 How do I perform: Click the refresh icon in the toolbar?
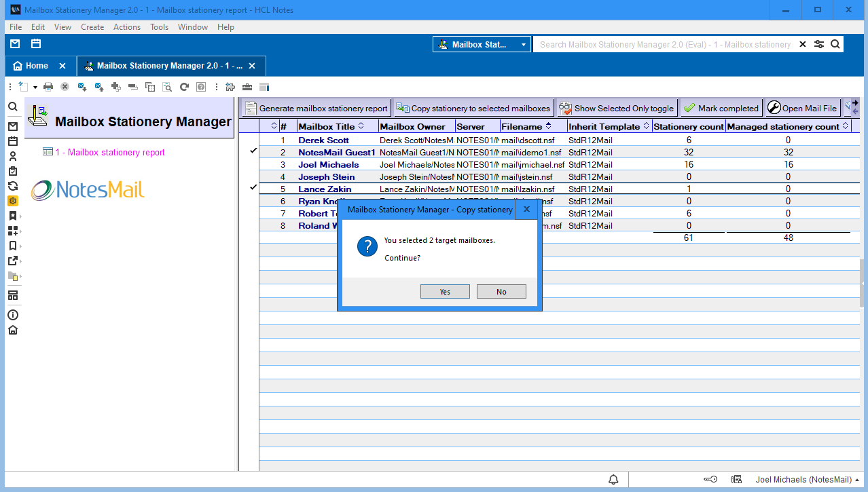[184, 87]
